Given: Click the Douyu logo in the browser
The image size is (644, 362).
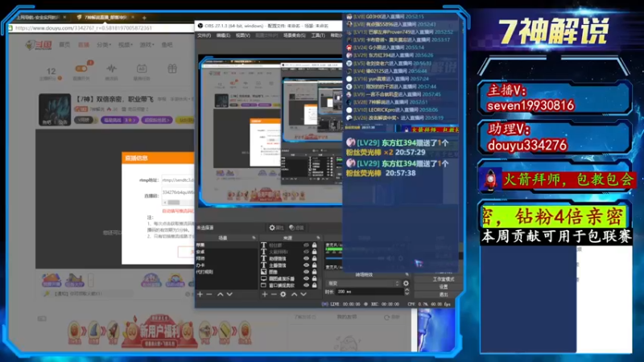Looking at the screenshot, I should (38, 45).
